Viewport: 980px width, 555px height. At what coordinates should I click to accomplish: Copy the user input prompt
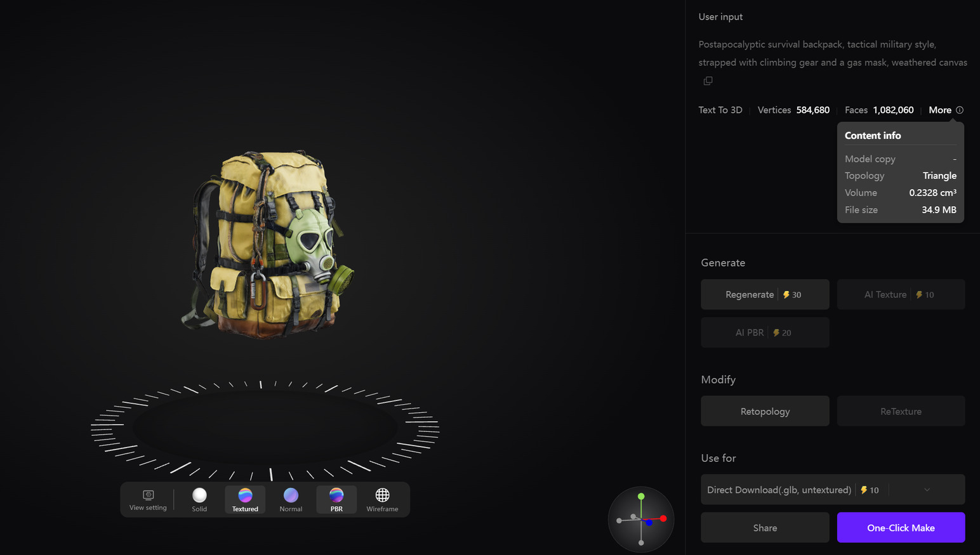point(708,81)
